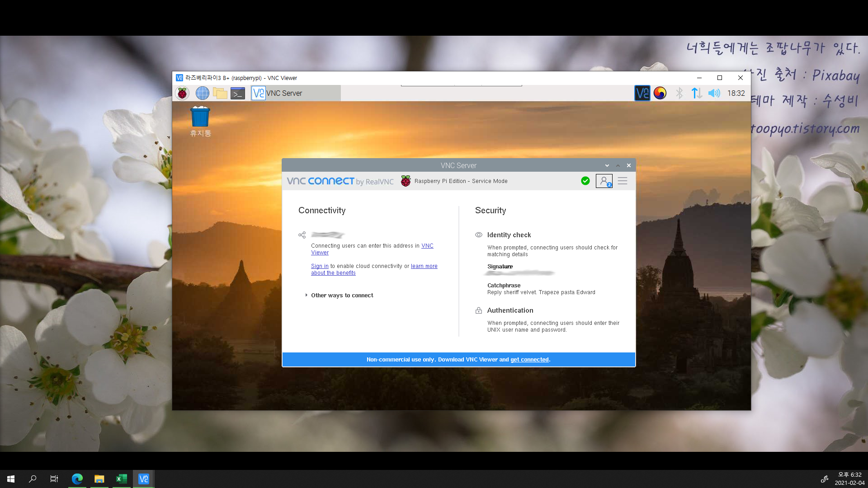Expand Other ways to connect
This screenshot has height=488, width=868.
coord(342,295)
